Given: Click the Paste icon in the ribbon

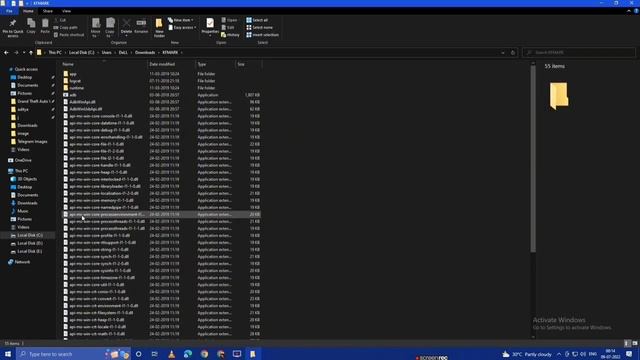Looking at the screenshot, I should (x=45, y=26).
